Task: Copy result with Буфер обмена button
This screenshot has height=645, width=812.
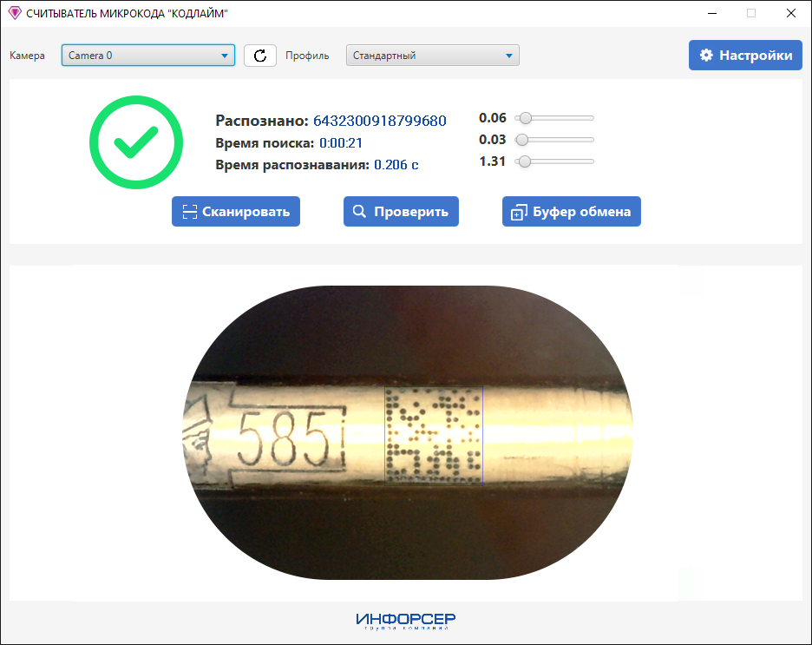Action: (571, 211)
